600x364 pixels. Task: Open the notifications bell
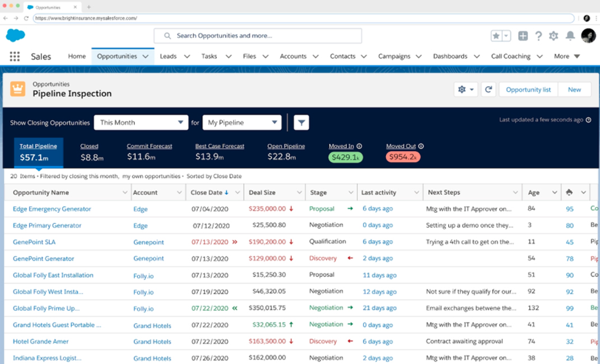click(x=570, y=36)
